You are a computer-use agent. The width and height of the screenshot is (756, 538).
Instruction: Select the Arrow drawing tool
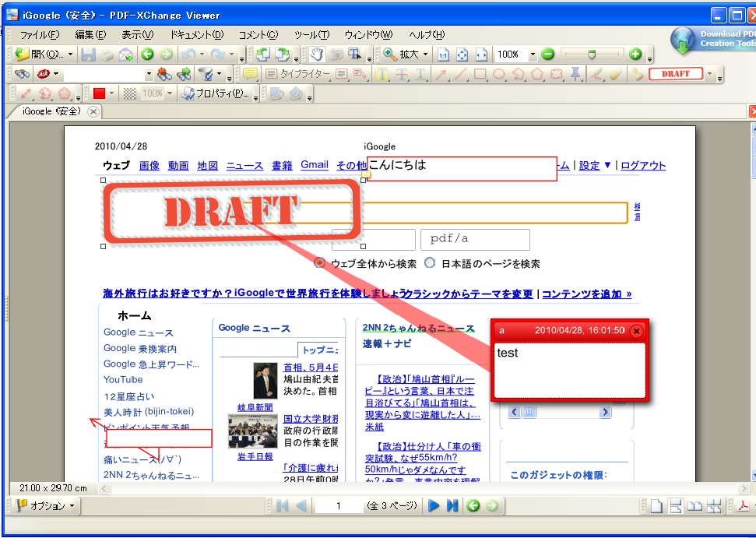441,74
